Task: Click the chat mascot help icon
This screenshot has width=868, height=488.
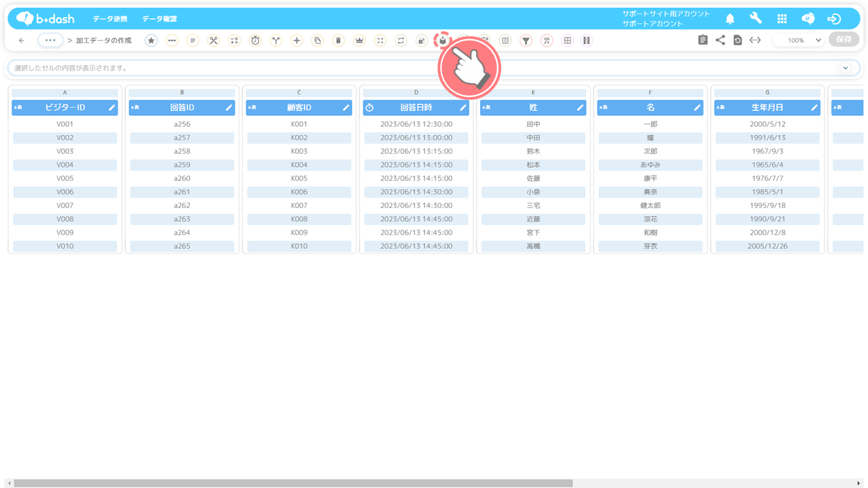Action: click(x=808, y=18)
